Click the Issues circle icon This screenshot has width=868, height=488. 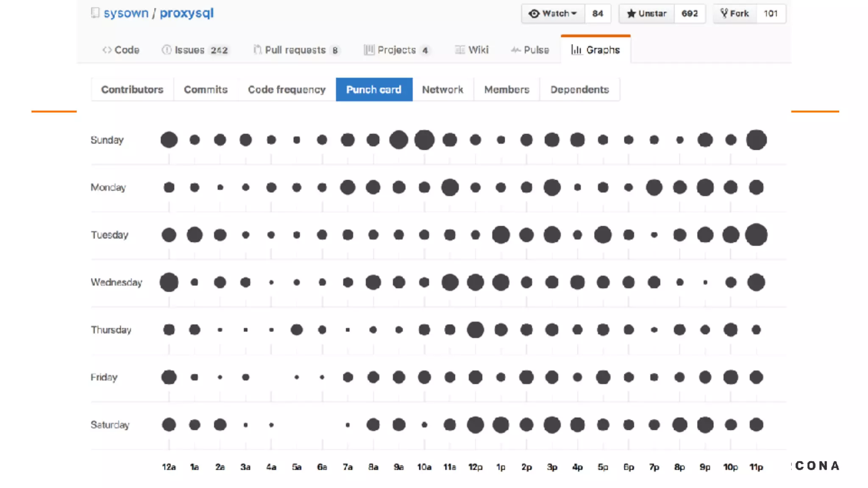click(167, 50)
